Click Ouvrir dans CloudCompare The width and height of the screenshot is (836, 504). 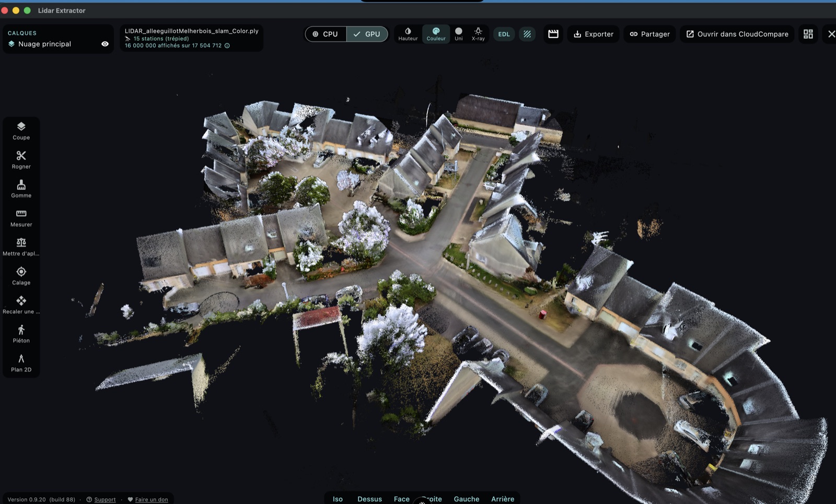[737, 34]
